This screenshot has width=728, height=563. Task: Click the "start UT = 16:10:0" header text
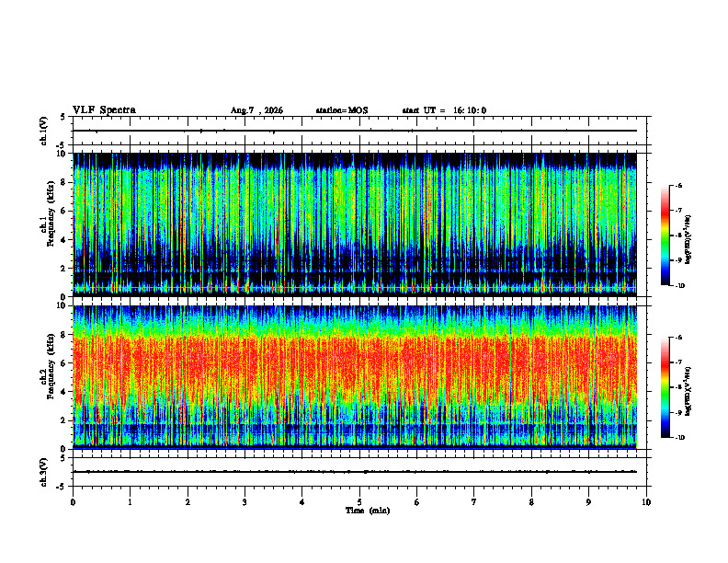coord(444,110)
